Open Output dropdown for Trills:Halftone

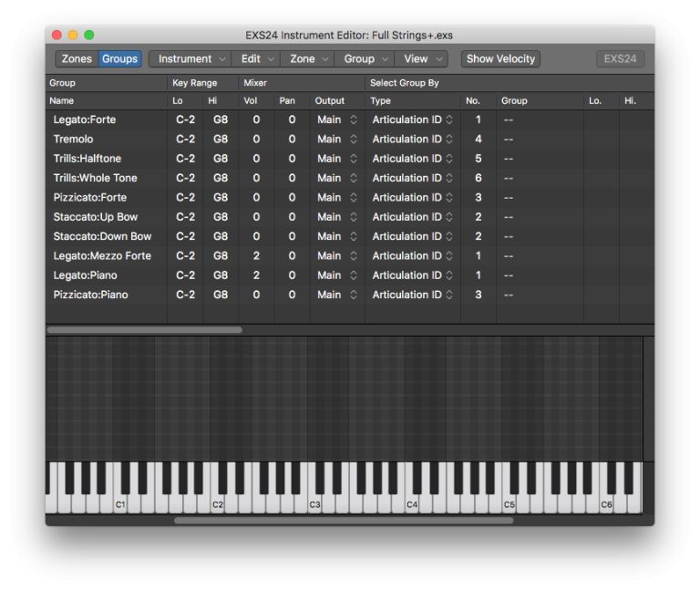337,159
